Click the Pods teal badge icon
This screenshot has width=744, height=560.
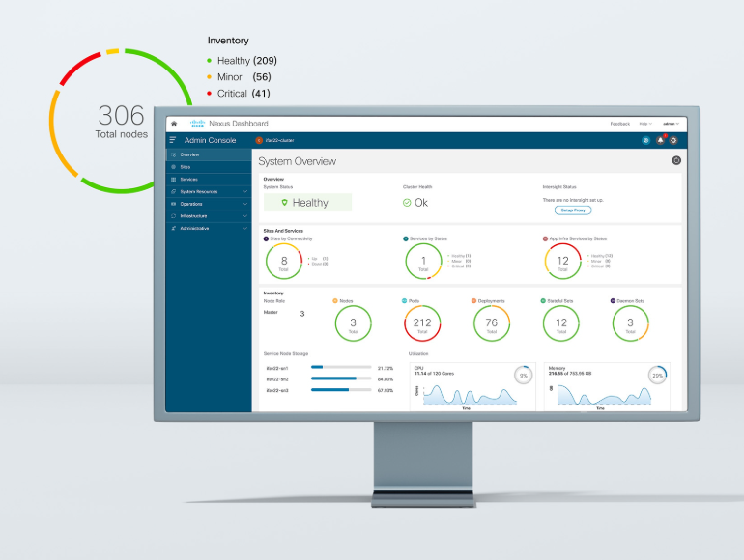[404, 301]
